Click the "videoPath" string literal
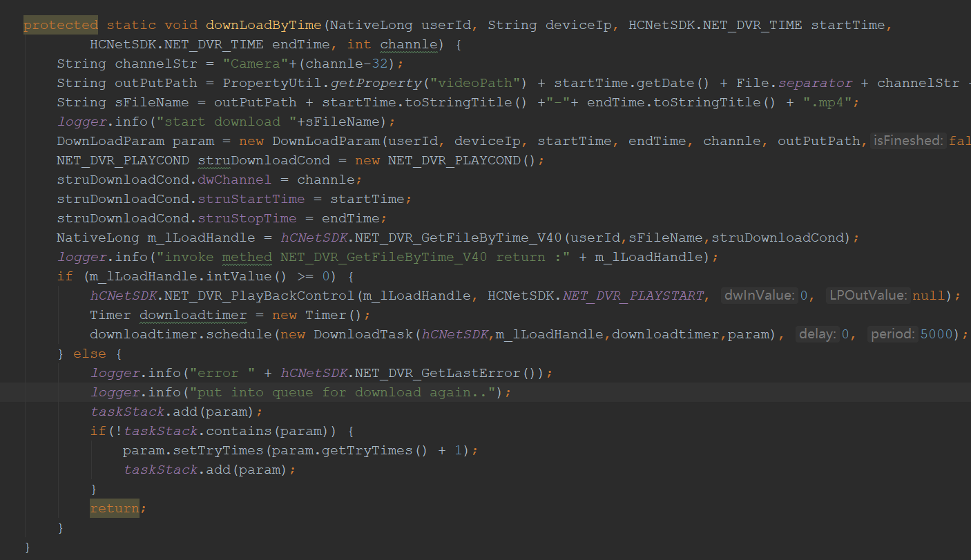971x560 pixels. 475,84
